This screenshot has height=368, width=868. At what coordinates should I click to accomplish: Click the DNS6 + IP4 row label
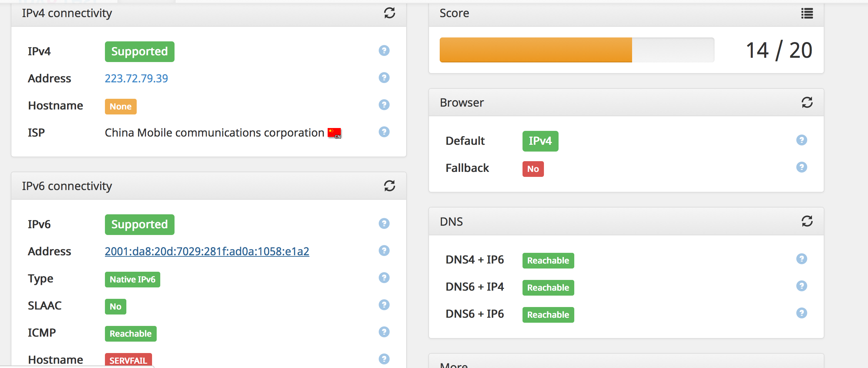pyautogui.click(x=475, y=287)
